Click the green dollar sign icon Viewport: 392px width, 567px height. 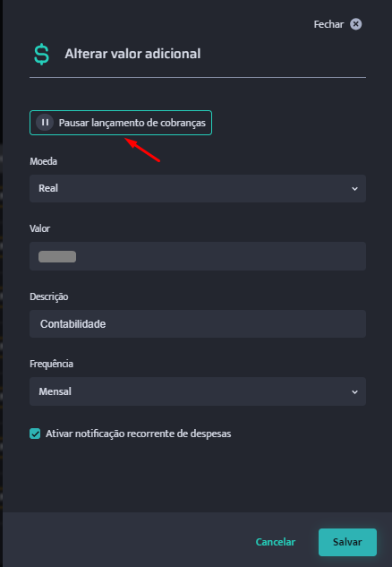pyautogui.click(x=41, y=54)
